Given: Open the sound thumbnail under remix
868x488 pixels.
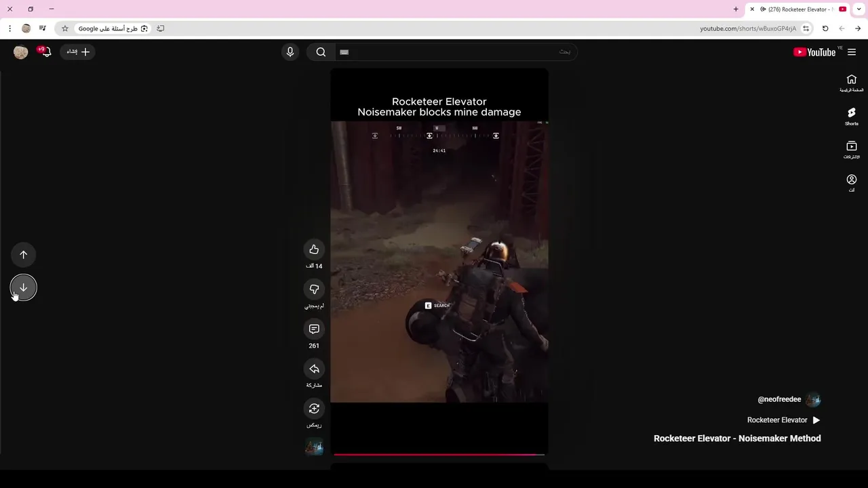Looking at the screenshot, I should (x=314, y=447).
